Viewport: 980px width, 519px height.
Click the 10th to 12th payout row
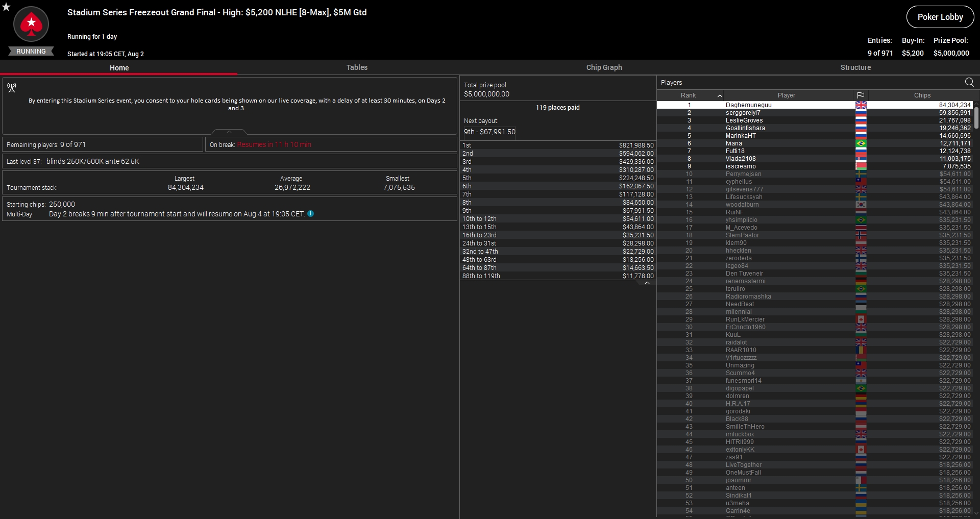(558, 219)
